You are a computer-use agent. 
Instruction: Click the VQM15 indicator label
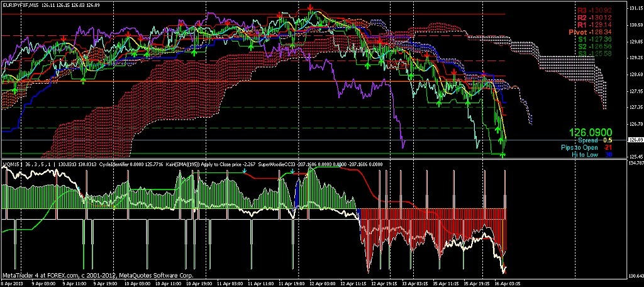coord(10,164)
